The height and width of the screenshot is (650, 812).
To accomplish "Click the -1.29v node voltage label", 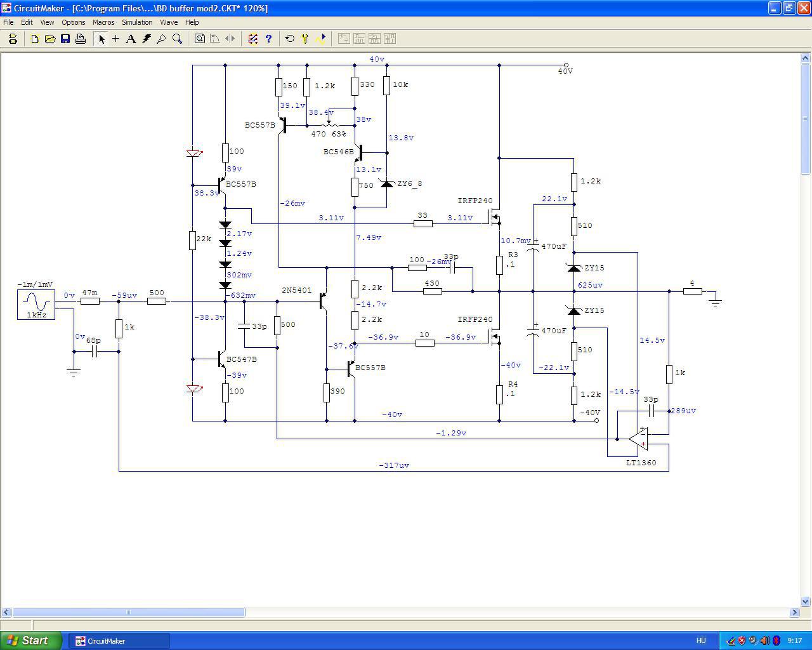I will (x=451, y=433).
